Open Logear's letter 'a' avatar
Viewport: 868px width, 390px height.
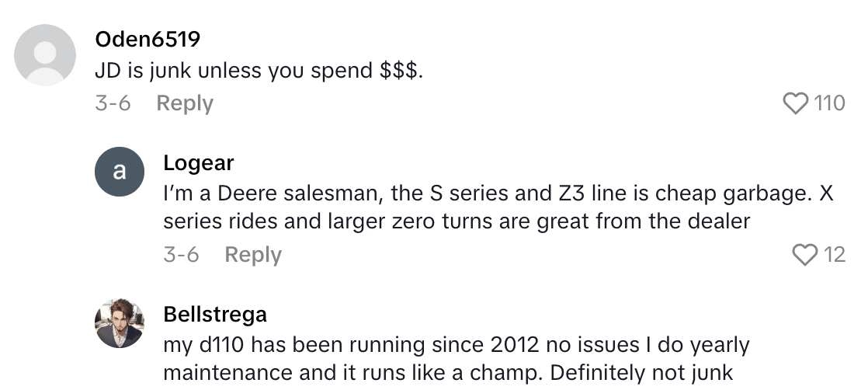point(119,172)
